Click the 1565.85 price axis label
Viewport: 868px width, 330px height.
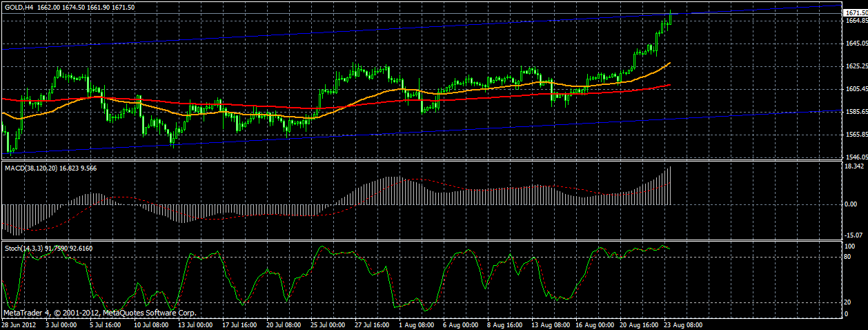coord(856,135)
